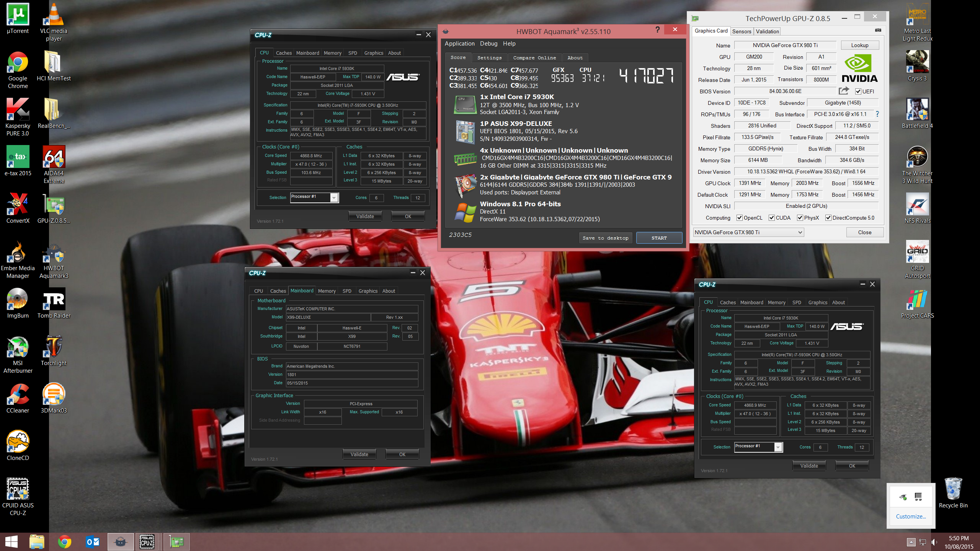
Task: Click the Close button in GPU-Z
Action: [x=865, y=232]
